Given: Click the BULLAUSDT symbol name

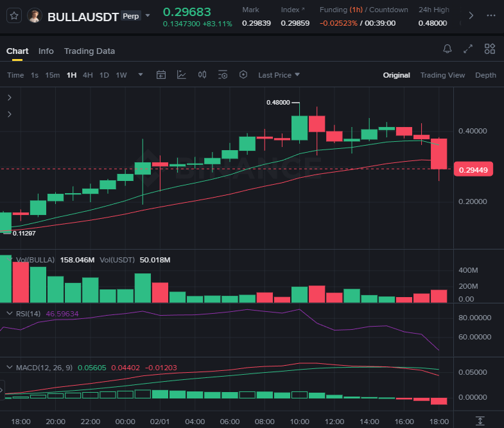Looking at the screenshot, I should (x=83, y=17).
